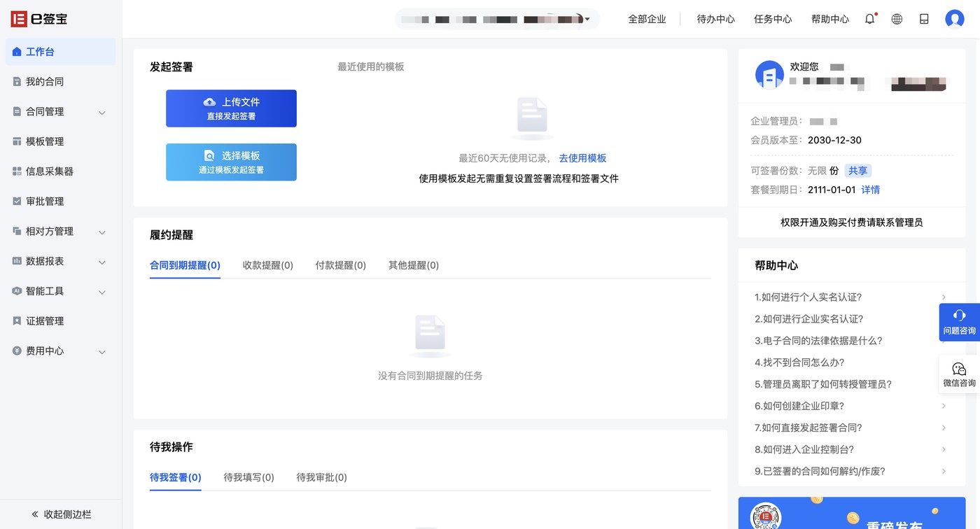980x529 pixels.
Task: Open the enterprise switcher dropdown at top
Action: point(498,19)
